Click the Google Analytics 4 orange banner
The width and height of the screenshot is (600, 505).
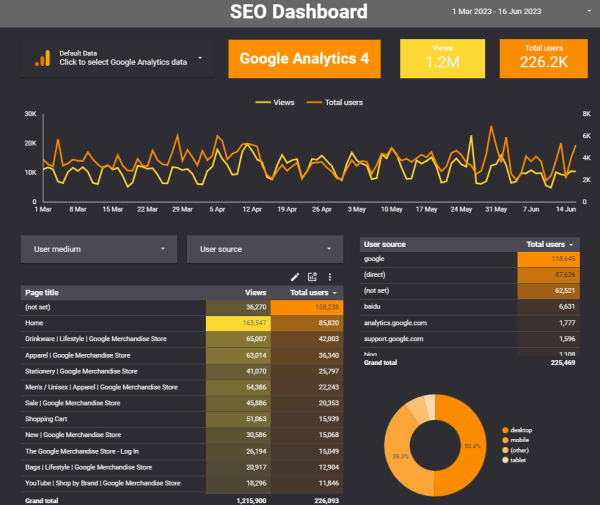305,59
